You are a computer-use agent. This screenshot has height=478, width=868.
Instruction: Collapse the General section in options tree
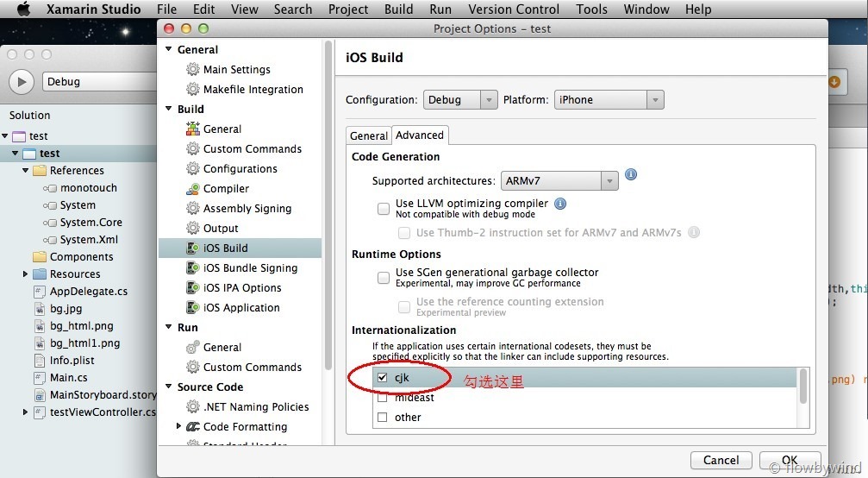[x=169, y=48]
